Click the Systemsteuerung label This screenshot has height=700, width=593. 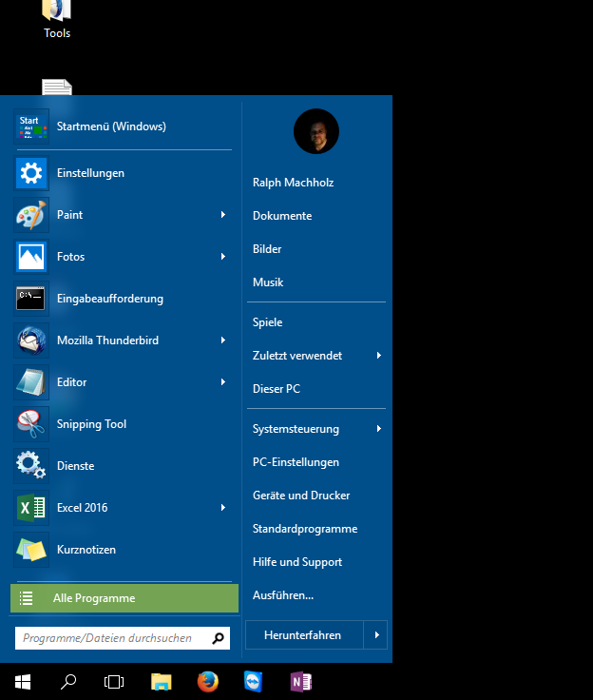[296, 429]
